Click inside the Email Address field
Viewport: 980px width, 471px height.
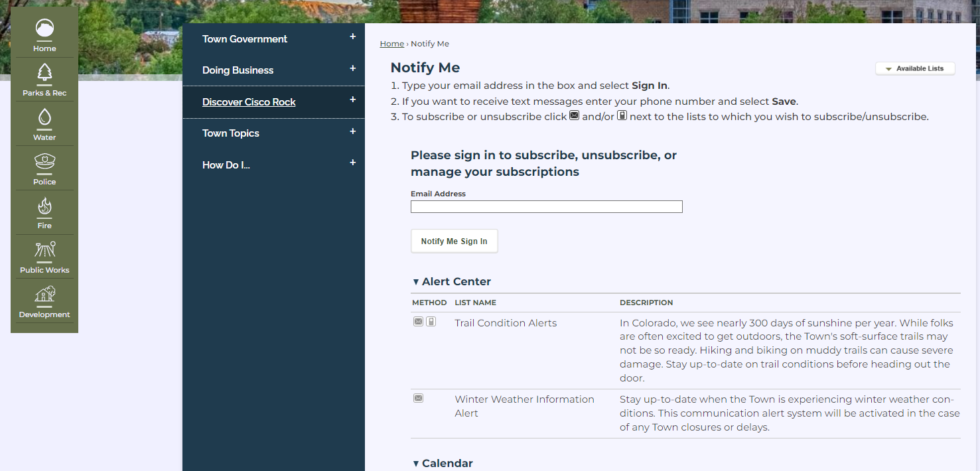546,206
